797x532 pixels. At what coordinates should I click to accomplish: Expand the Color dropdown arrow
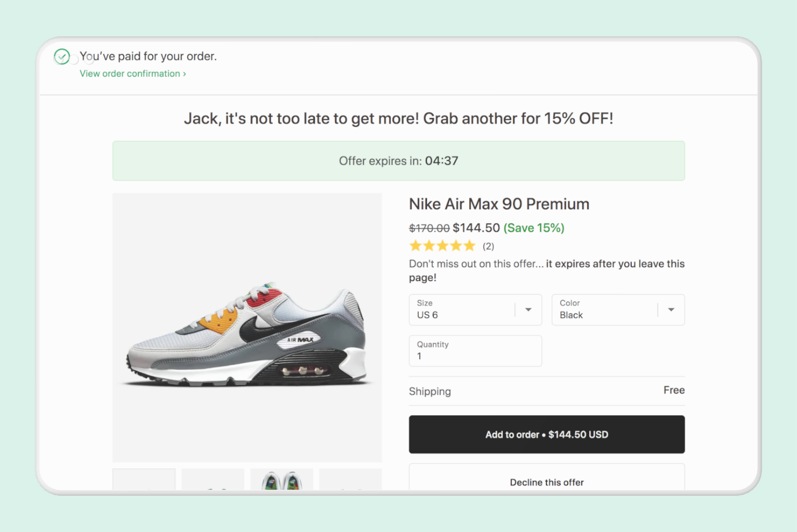671,310
